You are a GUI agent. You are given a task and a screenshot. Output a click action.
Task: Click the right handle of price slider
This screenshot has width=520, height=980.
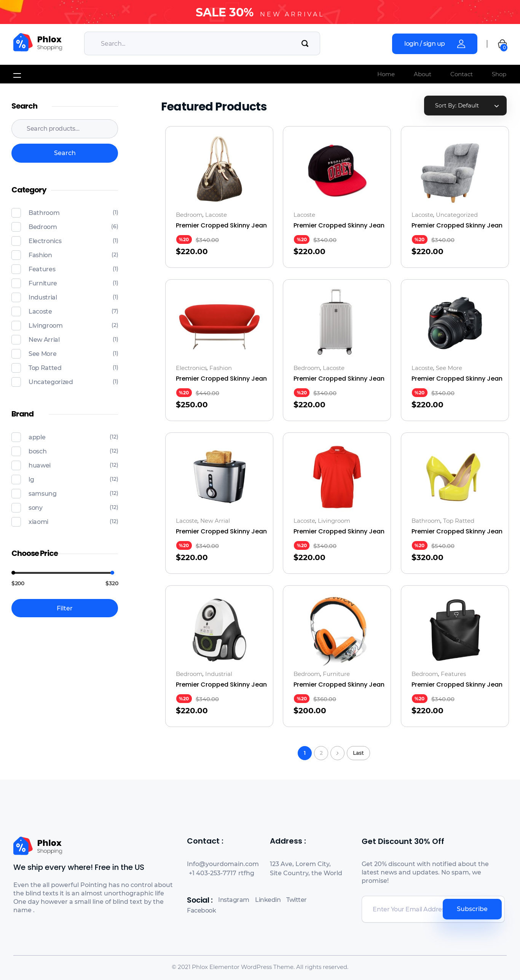112,573
